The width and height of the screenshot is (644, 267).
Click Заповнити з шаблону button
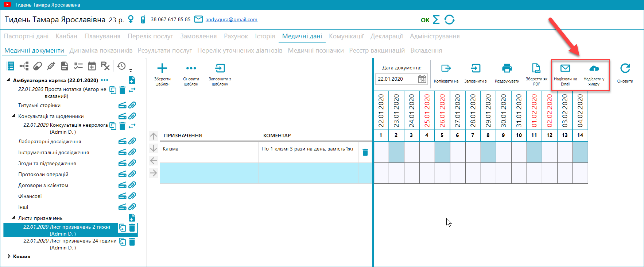[220, 75]
